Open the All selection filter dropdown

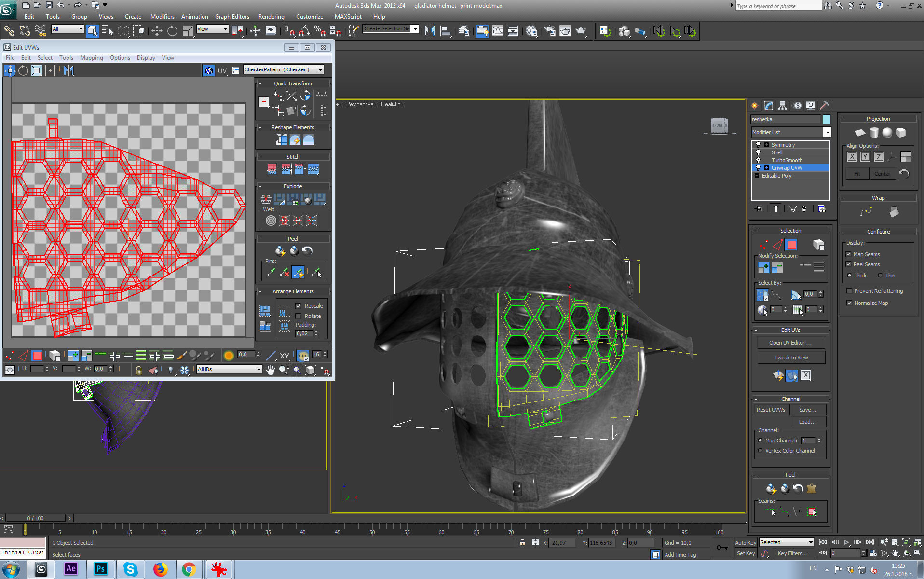68,29
